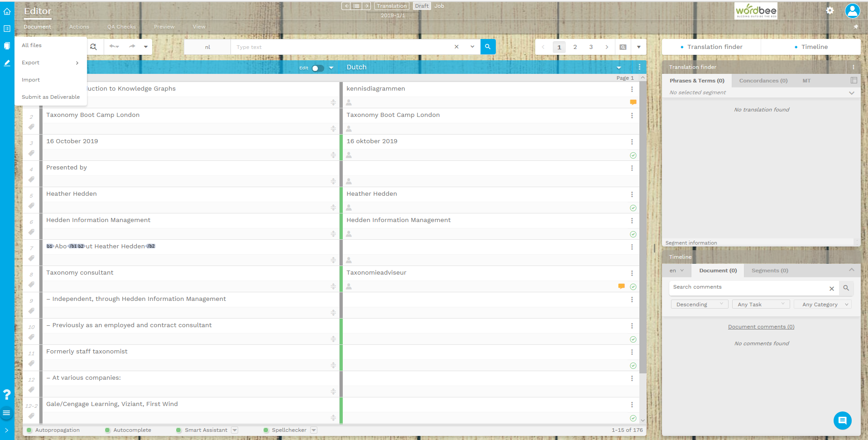
Task: Open comment on kennisdiagrammen segment
Action: pos(633,102)
